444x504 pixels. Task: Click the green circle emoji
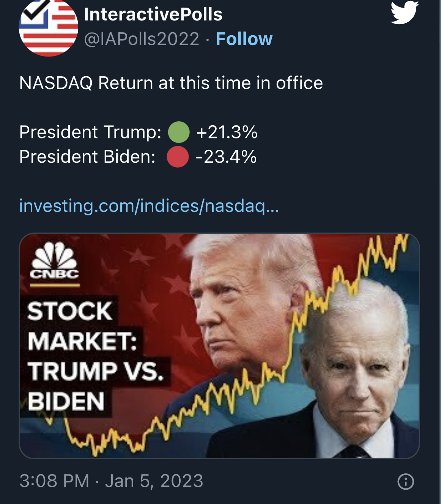pos(179,132)
